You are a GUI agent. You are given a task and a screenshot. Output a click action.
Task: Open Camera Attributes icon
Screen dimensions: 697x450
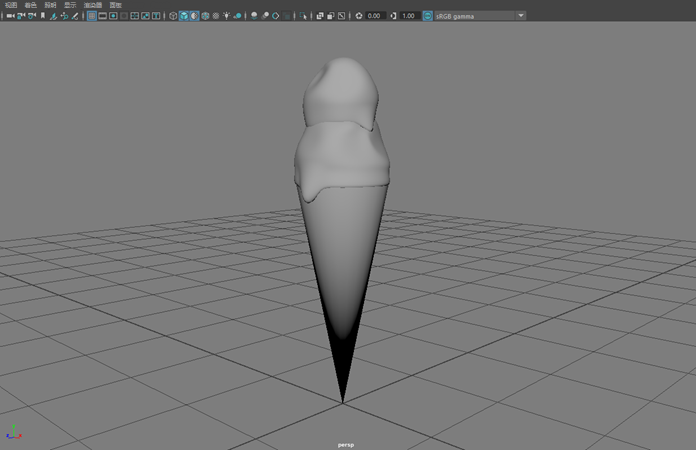(x=32, y=16)
